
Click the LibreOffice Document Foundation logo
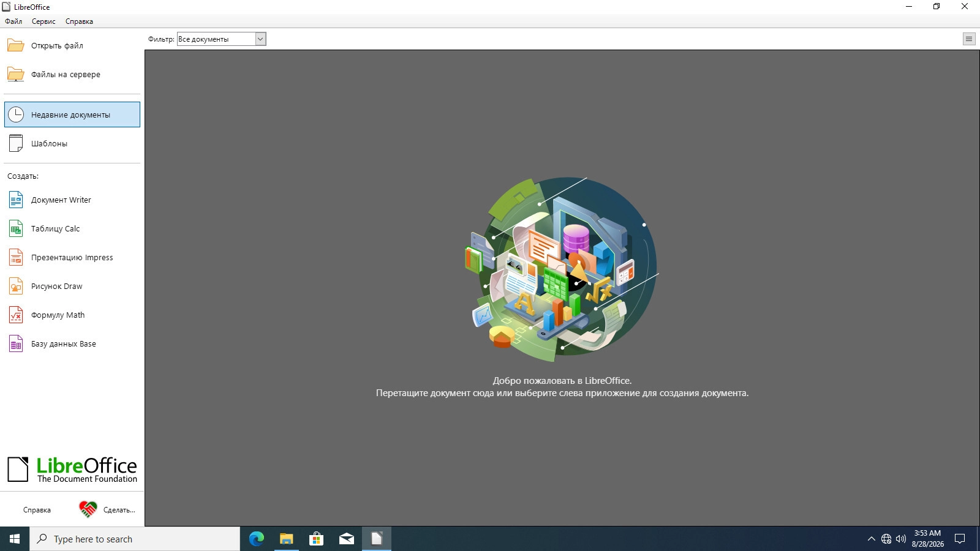72,470
